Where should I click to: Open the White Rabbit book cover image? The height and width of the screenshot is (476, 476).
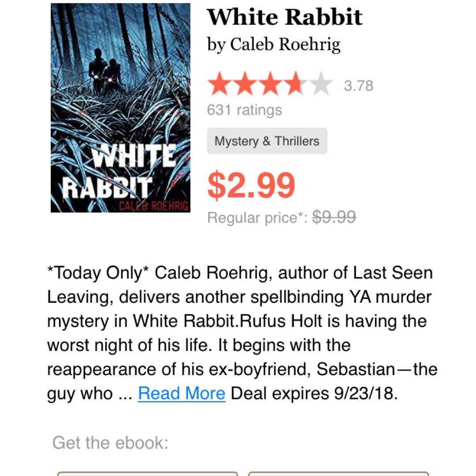tap(120, 108)
